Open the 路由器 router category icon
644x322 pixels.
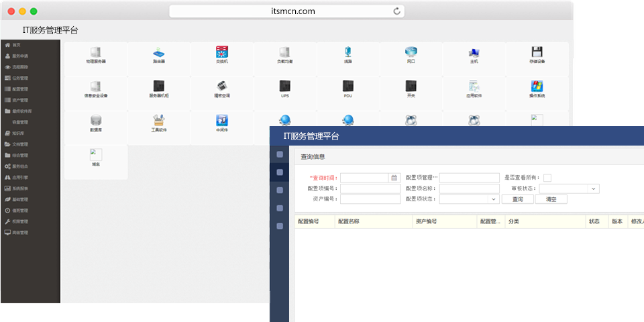pyautogui.click(x=158, y=52)
